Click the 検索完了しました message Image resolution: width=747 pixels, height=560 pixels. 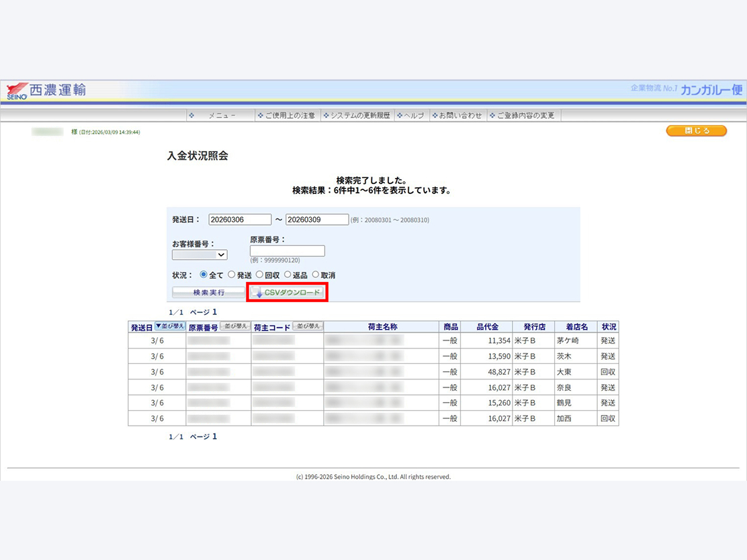click(371, 181)
